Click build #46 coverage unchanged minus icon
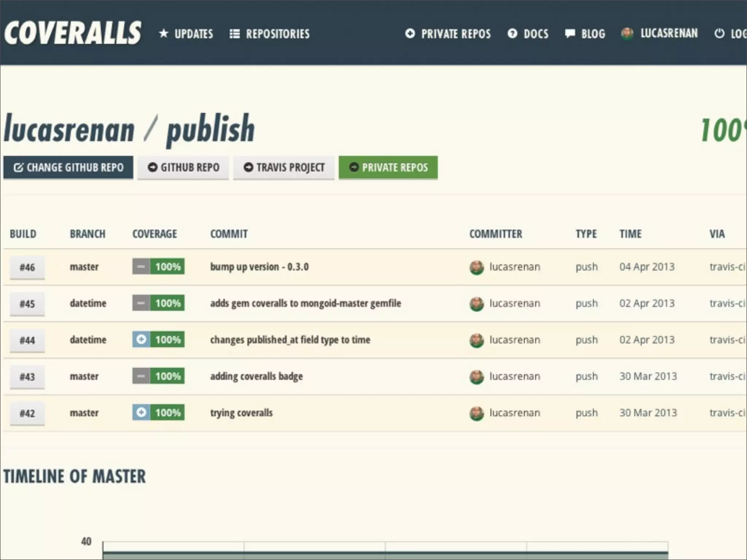 (141, 267)
